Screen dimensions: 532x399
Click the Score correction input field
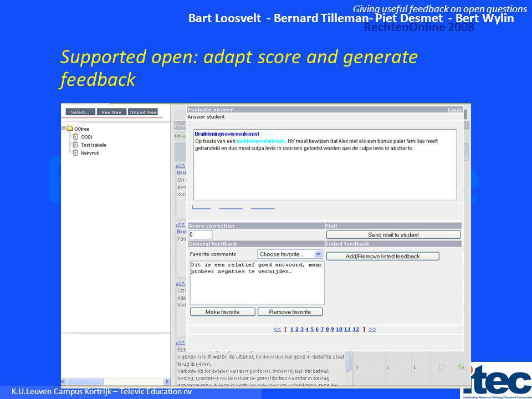click(x=201, y=234)
